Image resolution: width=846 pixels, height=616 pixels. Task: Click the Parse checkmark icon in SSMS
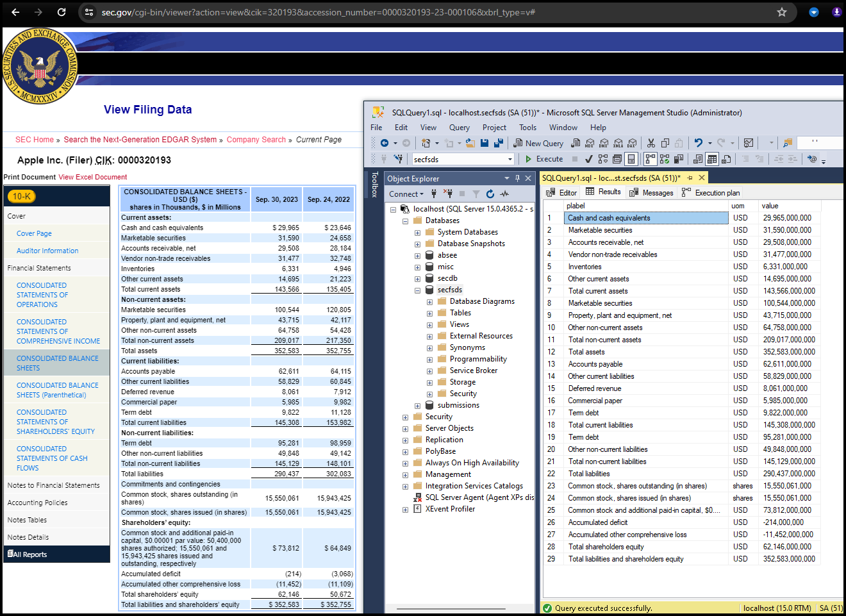[x=588, y=159]
